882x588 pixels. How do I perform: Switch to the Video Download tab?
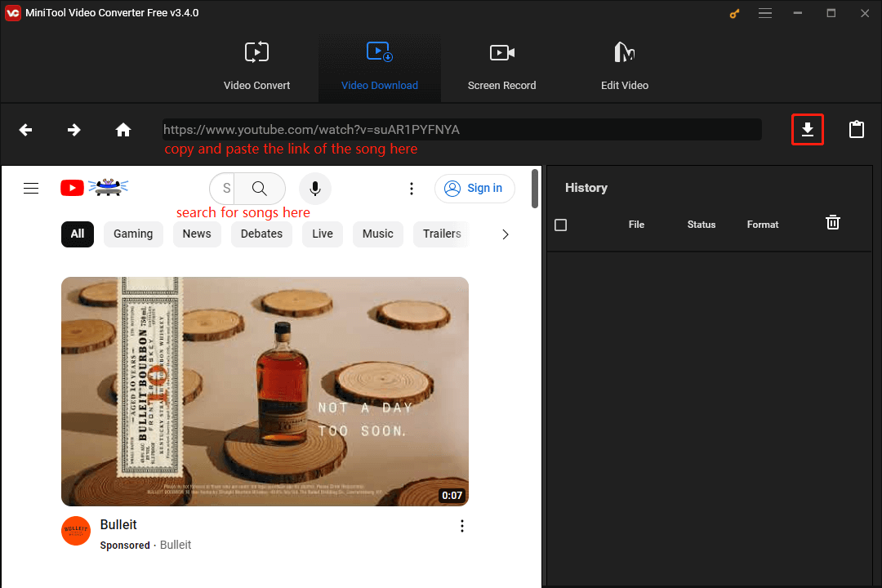pos(380,66)
